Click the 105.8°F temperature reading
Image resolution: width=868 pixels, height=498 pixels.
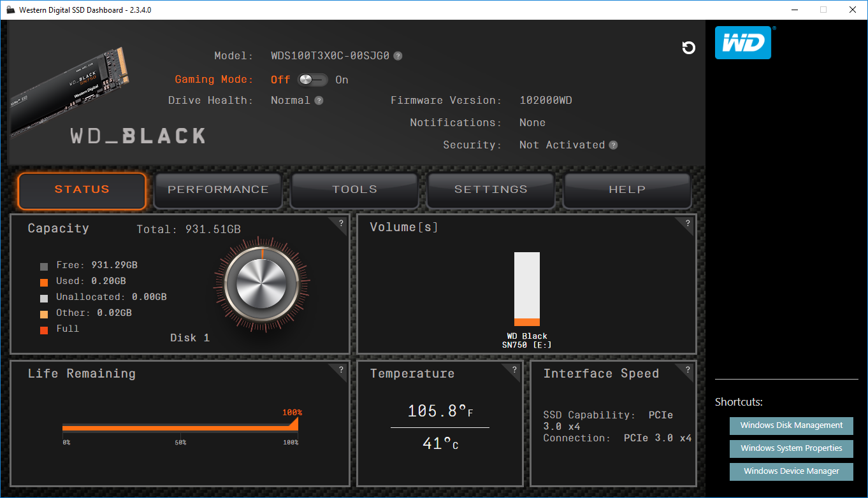point(440,411)
